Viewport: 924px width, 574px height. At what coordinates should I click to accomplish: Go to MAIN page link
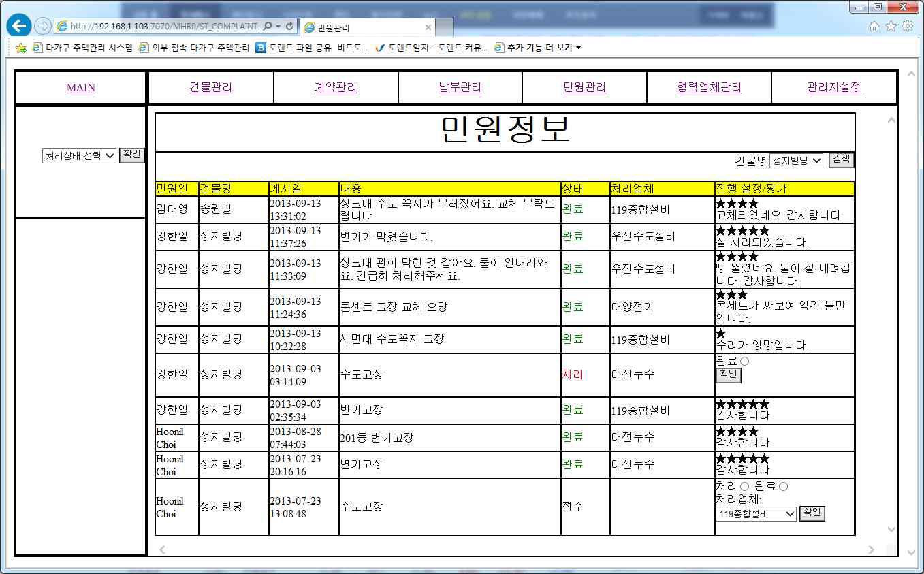point(81,88)
